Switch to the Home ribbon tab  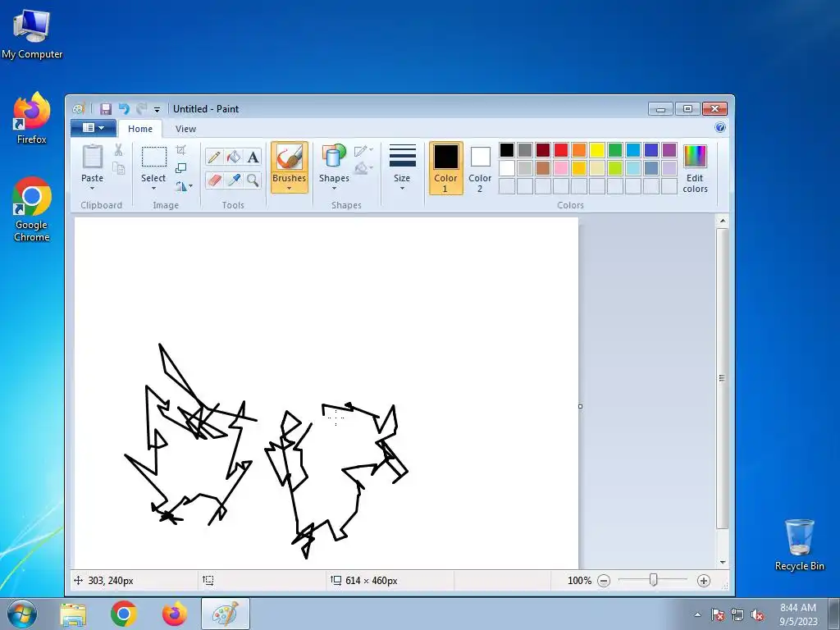[x=140, y=129]
